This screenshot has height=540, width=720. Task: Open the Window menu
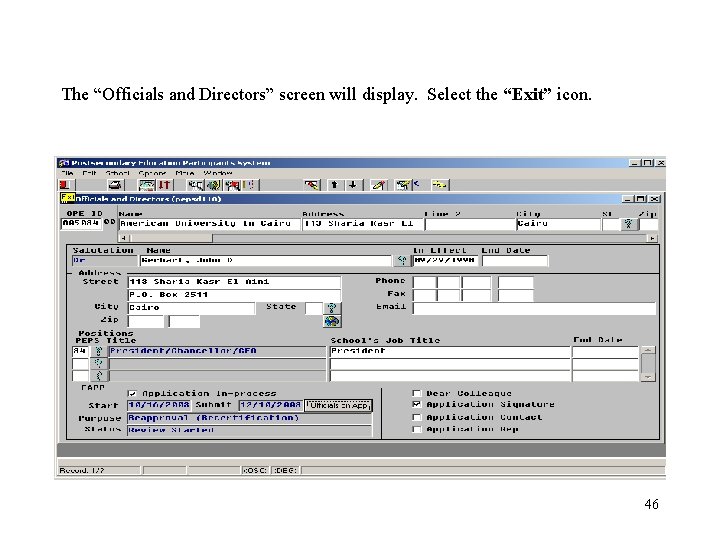[x=218, y=173]
